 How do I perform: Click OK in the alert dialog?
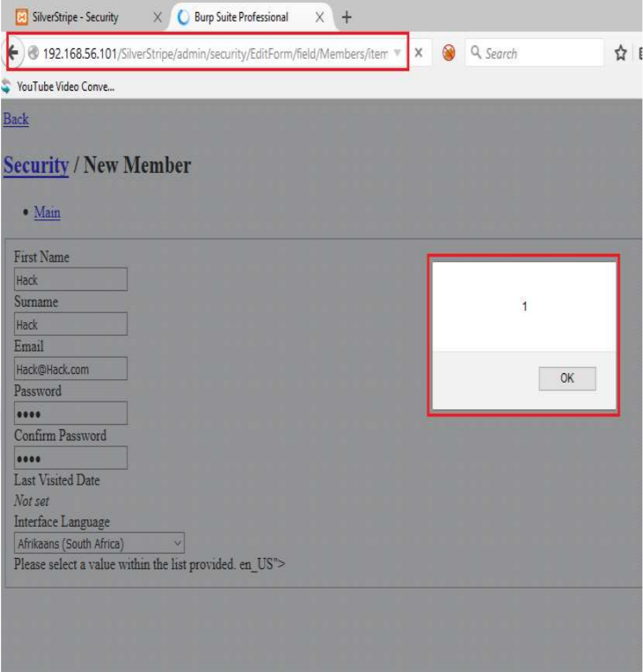tap(566, 378)
